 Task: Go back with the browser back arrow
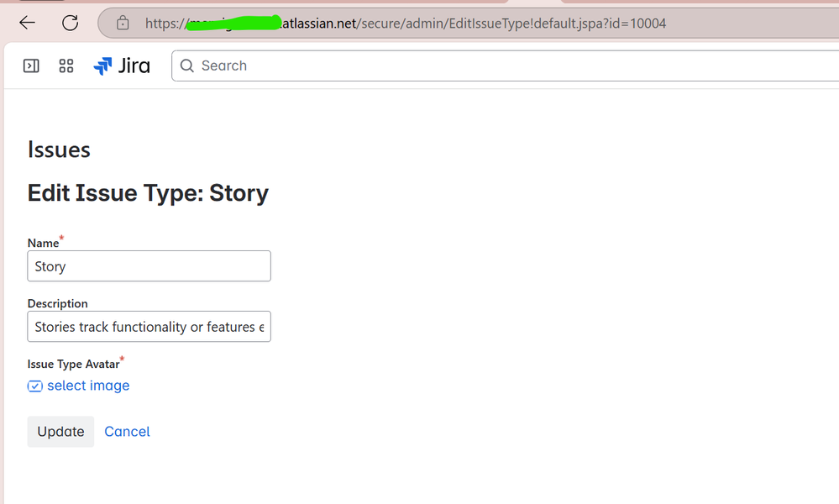pos(27,23)
